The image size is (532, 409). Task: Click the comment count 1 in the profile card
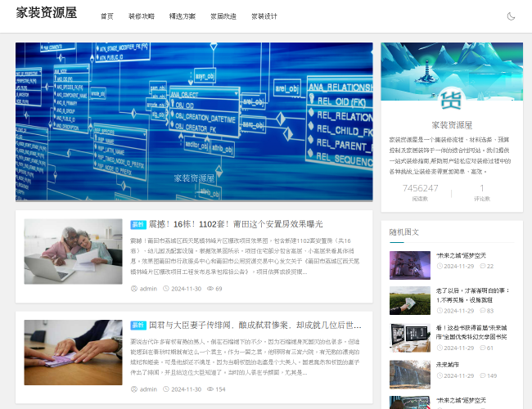pos(482,188)
